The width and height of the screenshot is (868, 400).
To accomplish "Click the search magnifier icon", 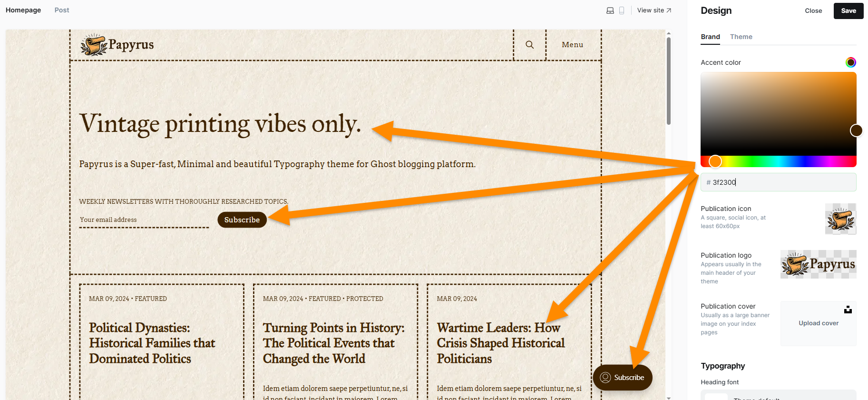I will click(x=529, y=45).
